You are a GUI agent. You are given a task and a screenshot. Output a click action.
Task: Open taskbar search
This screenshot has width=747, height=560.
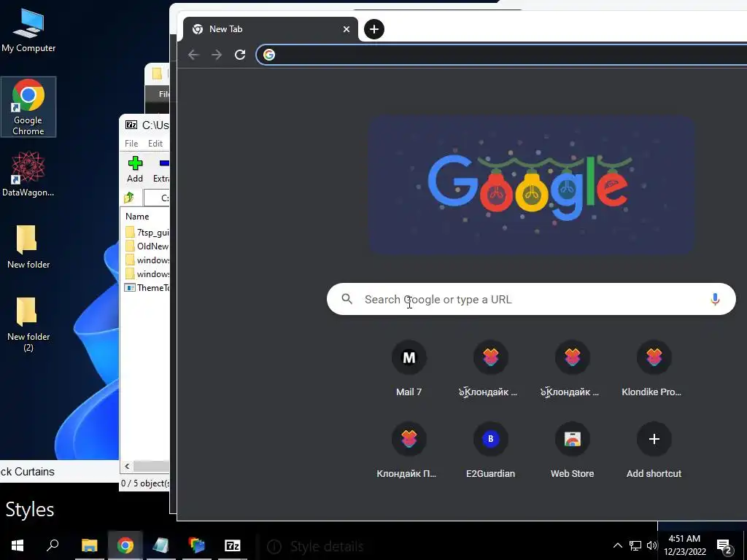coord(53,545)
